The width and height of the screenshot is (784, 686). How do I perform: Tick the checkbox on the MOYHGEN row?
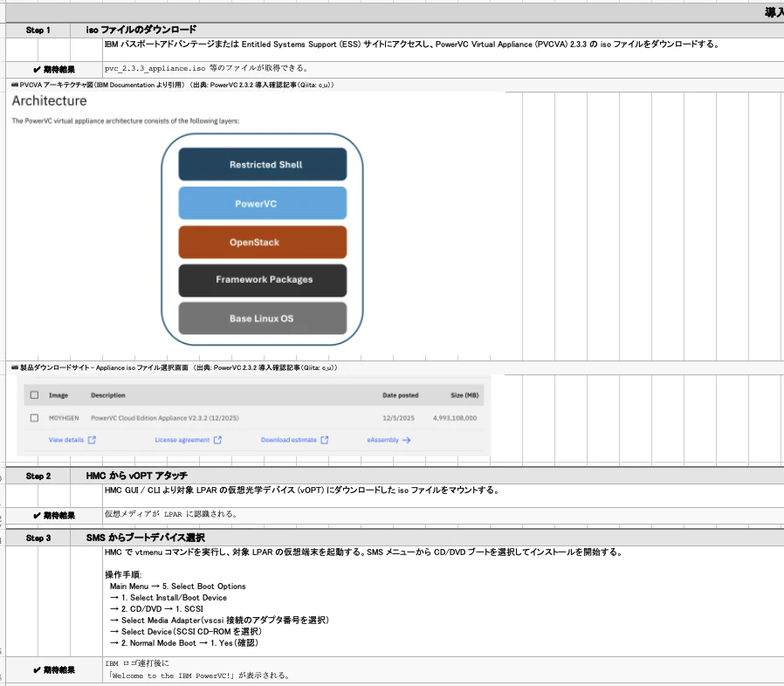[x=35, y=418]
